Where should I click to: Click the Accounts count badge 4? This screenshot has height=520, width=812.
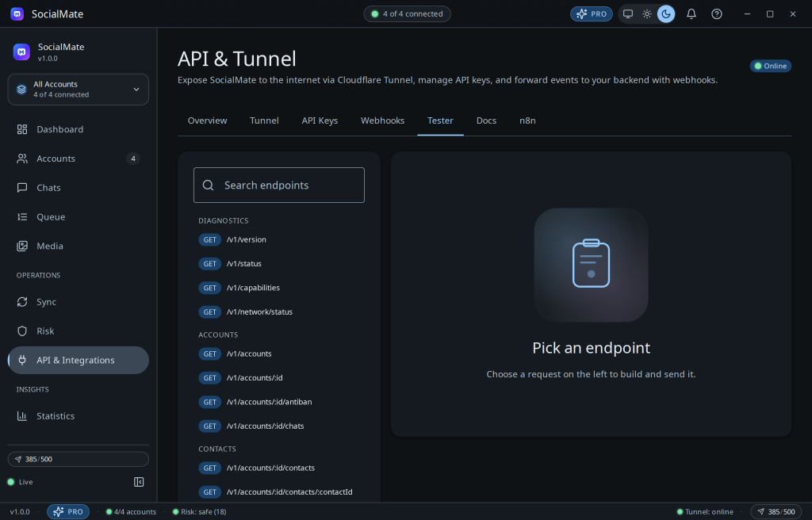tap(133, 159)
